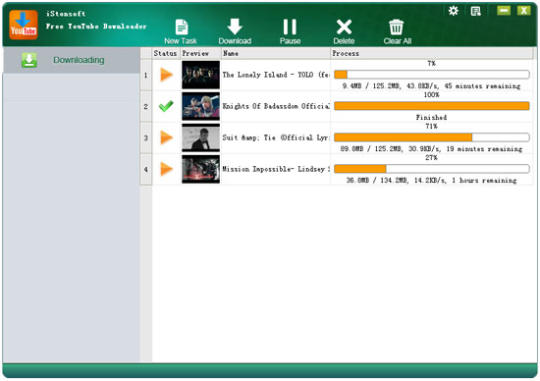Image resolution: width=540 pixels, height=381 pixels.
Task: Click the iStonsoft YouTube Downloader logo
Action: (23, 25)
